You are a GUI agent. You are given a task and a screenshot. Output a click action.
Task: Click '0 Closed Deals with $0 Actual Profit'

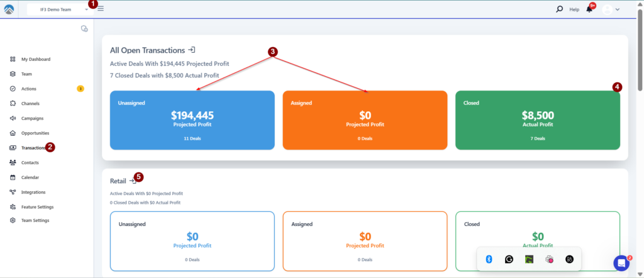145,203
